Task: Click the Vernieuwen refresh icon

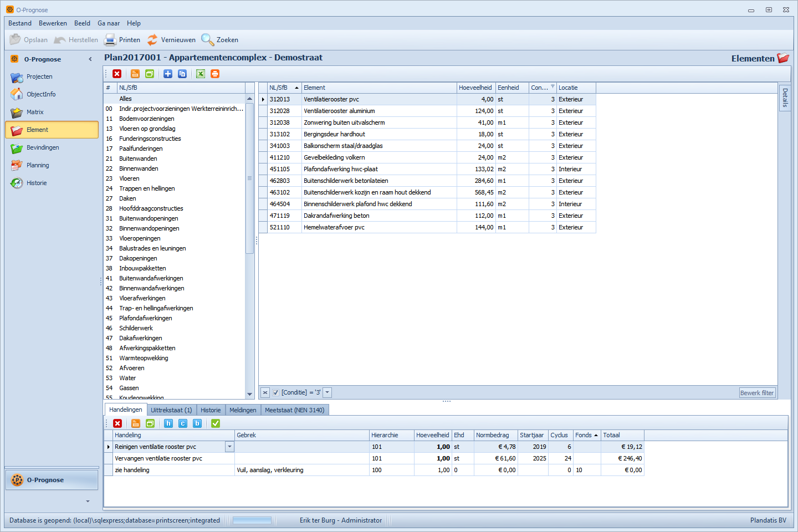Action: [152, 40]
